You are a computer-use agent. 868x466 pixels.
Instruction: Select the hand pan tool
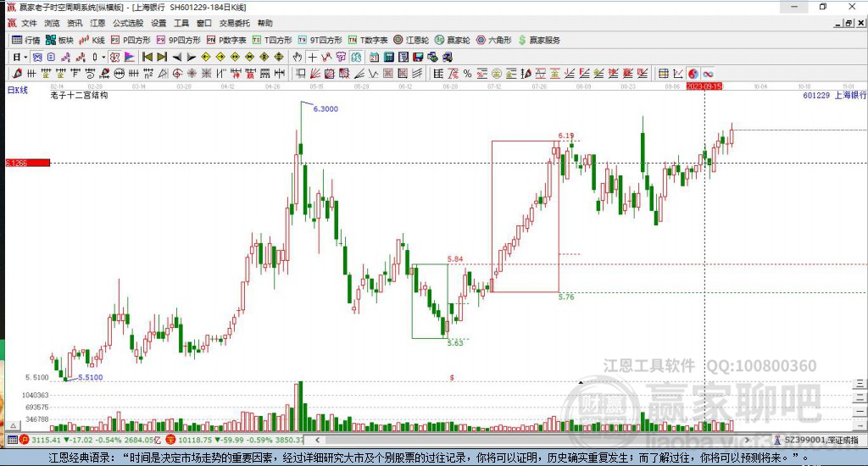[298, 57]
